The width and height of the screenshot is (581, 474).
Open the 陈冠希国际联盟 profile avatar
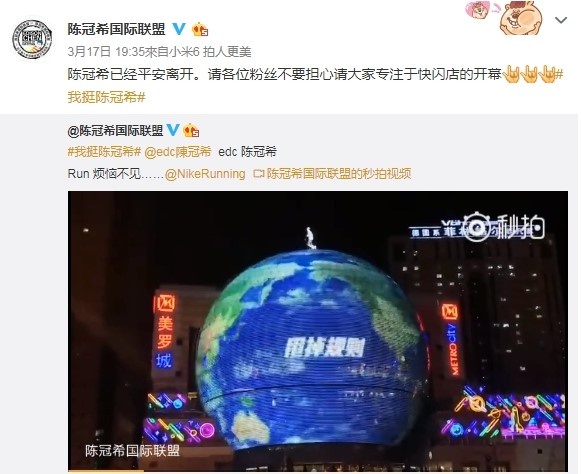tap(32, 39)
